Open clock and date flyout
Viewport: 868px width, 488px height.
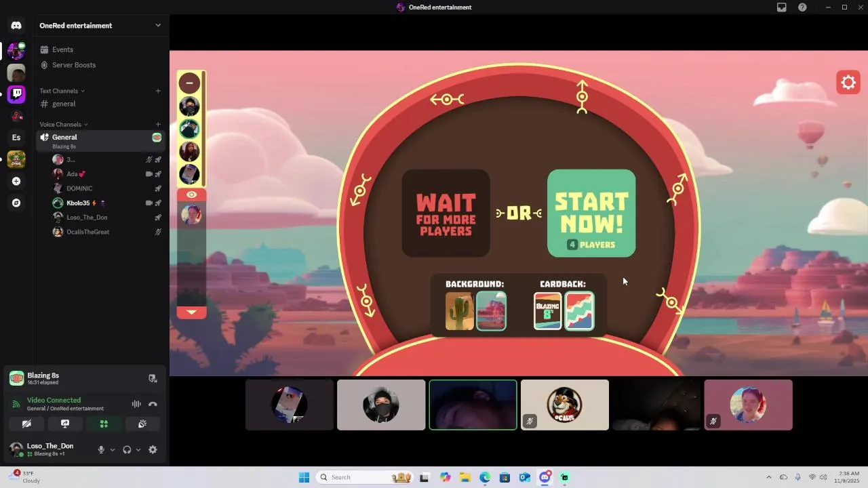pos(848,477)
